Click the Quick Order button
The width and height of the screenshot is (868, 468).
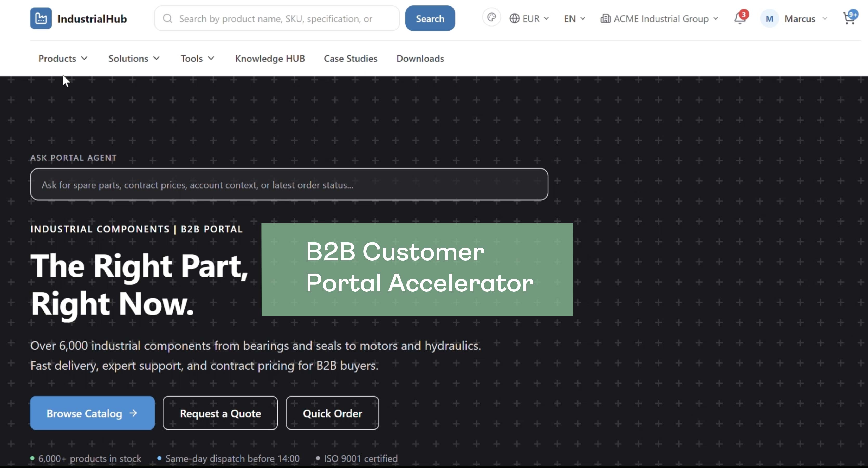tap(332, 413)
